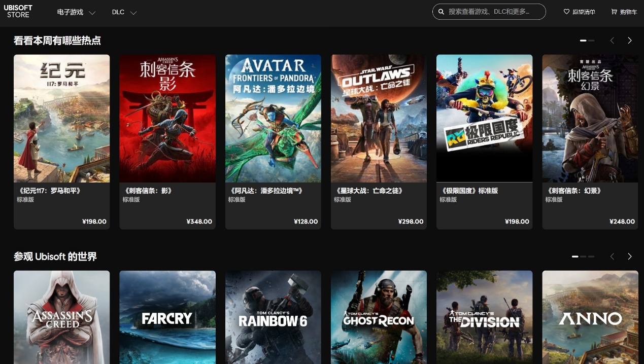
Task: Focus the search games input field
Action: [x=489, y=12]
